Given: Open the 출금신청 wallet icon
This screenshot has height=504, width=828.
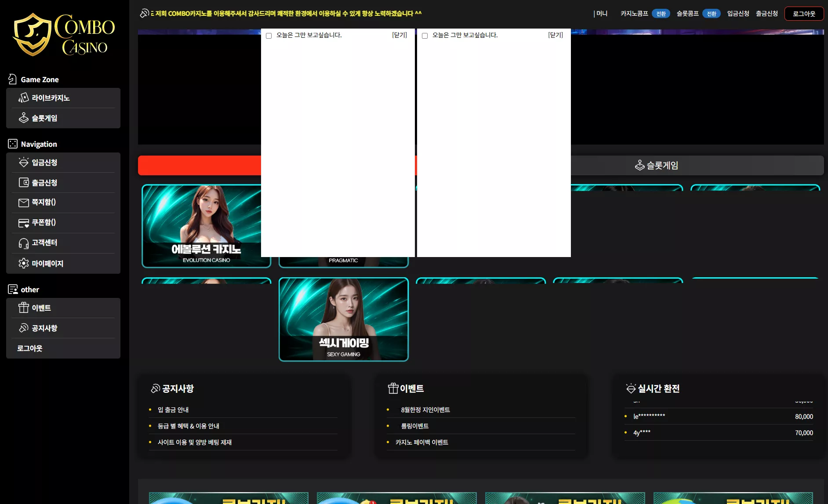Looking at the screenshot, I should tap(24, 182).
